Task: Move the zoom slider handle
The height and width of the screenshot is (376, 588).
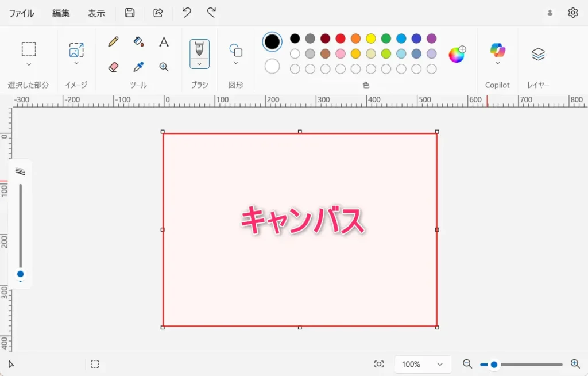Action: pyautogui.click(x=494, y=365)
